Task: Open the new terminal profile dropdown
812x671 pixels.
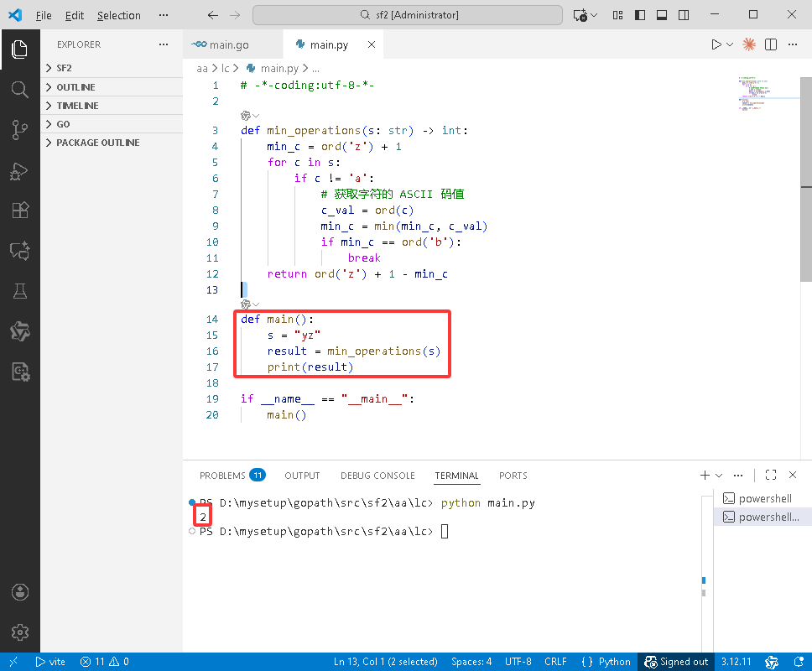Action: 719,475
